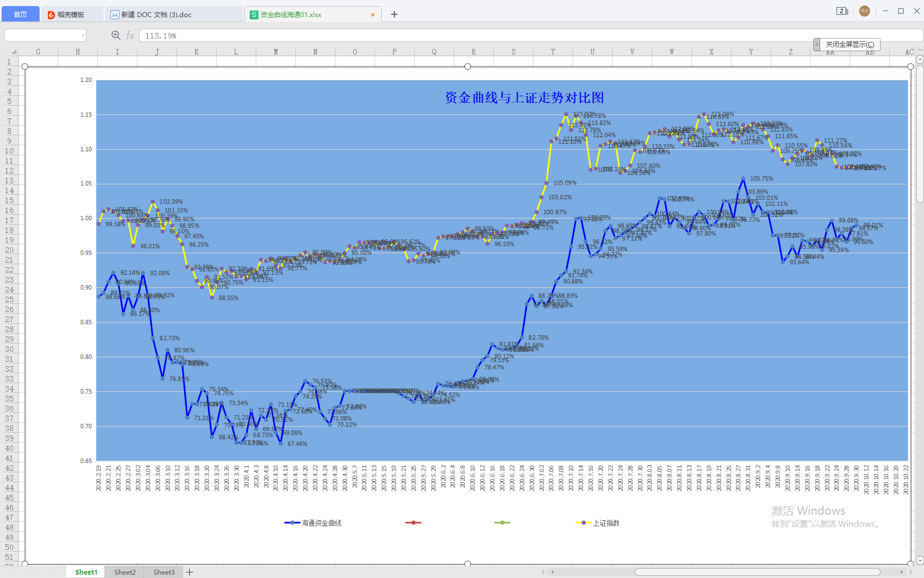This screenshot has width=924, height=578.
Task: Click the chart title 资金曲线与上证走势对比图
Action: [x=524, y=98]
